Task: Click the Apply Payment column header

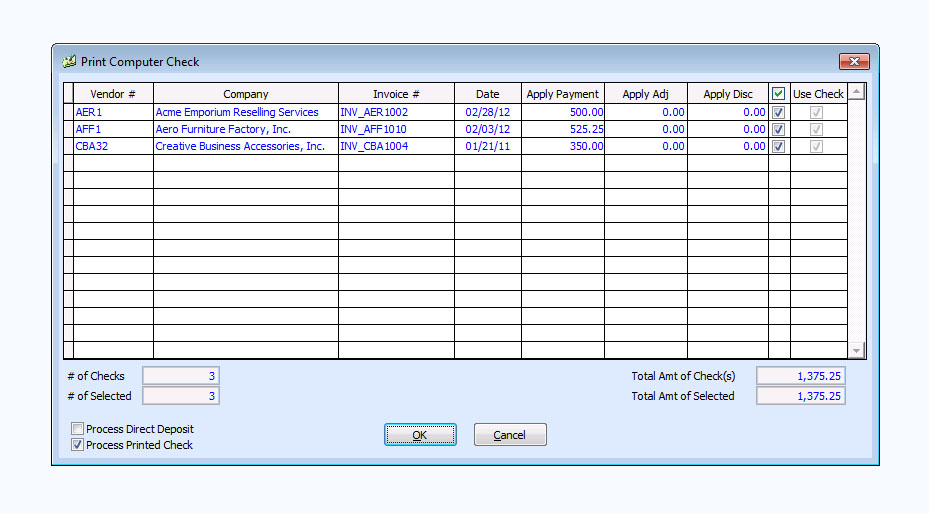Action: point(562,94)
